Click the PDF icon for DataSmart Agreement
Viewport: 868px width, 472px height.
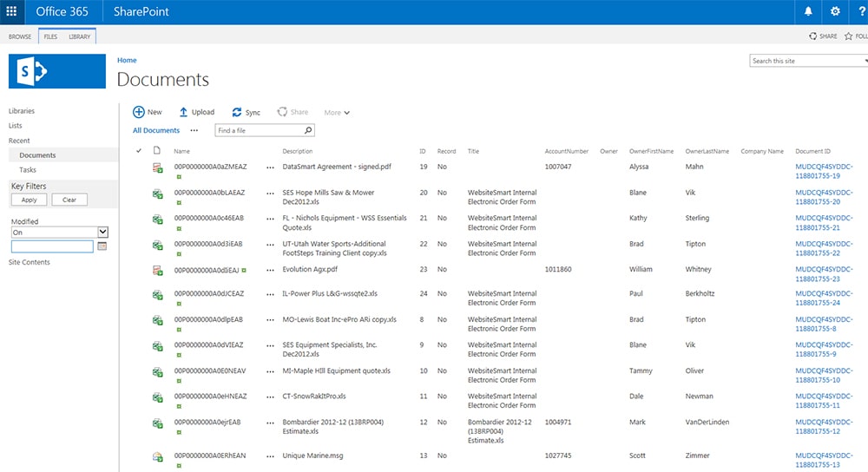click(158, 167)
